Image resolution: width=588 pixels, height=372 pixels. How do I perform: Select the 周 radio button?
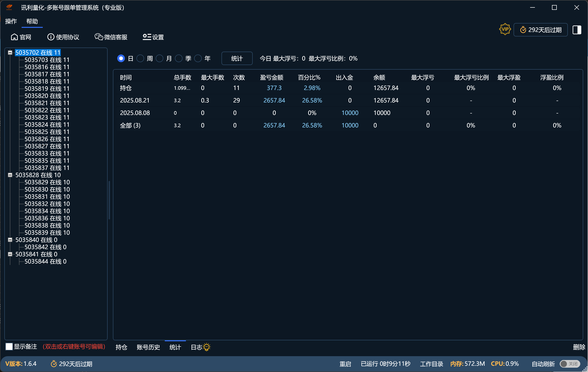coord(141,58)
